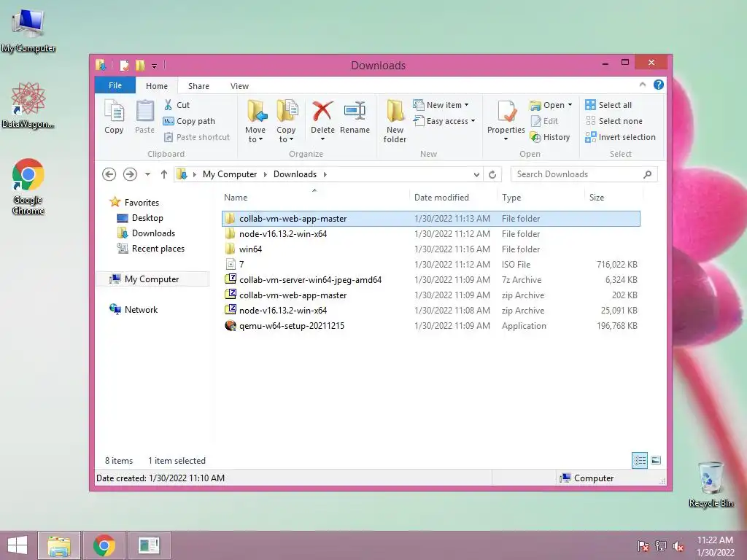Expand the Open button dropdown arrow
The width and height of the screenshot is (747, 560).
click(570, 105)
